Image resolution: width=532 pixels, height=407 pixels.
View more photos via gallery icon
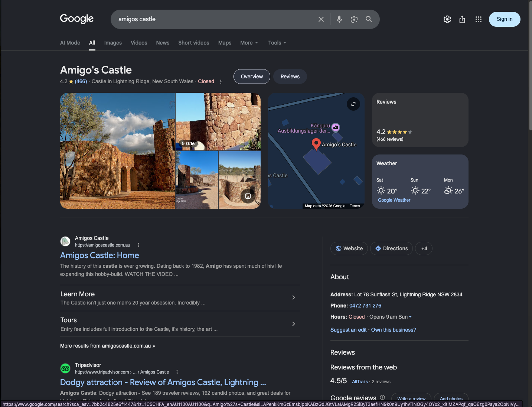point(248,196)
